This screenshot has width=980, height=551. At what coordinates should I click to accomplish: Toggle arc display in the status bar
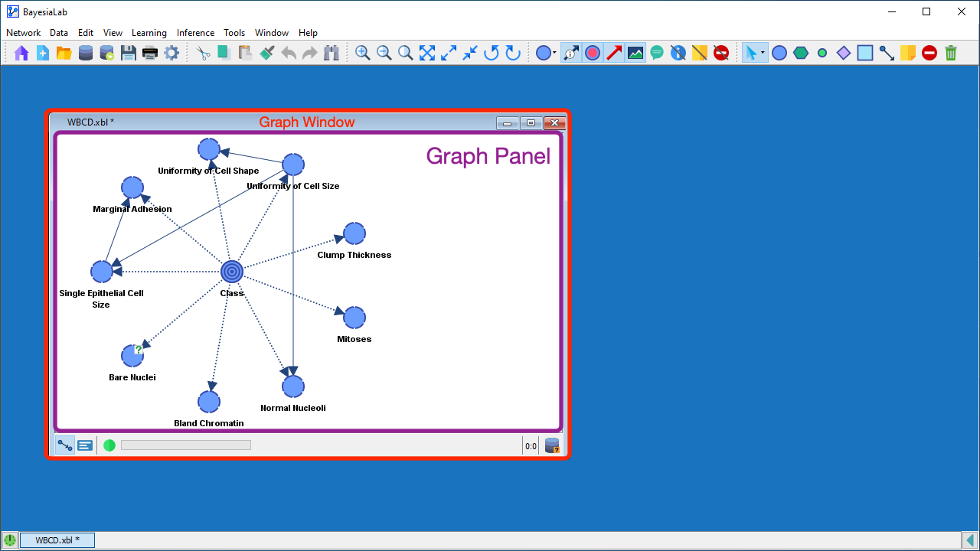pyautogui.click(x=64, y=445)
